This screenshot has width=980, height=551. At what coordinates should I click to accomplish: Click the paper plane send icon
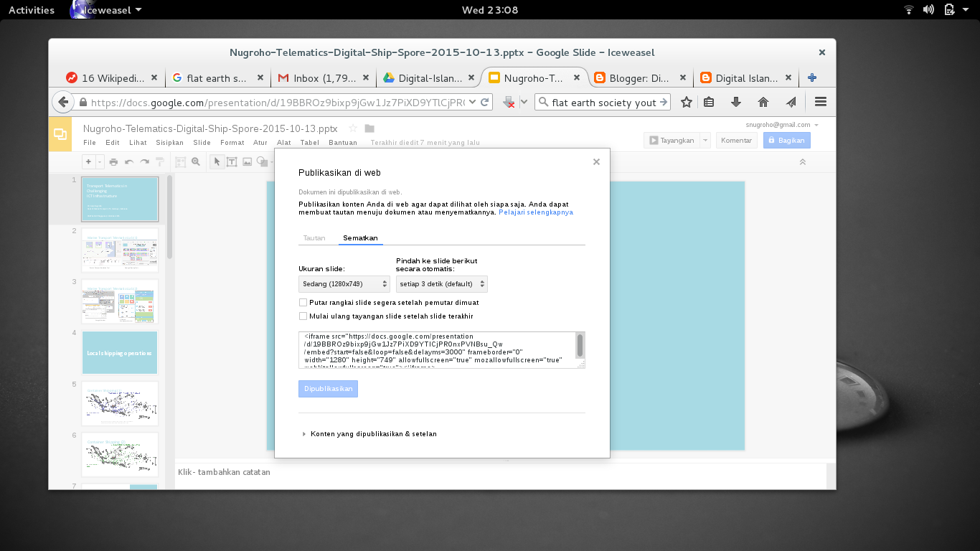pos(791,103)
